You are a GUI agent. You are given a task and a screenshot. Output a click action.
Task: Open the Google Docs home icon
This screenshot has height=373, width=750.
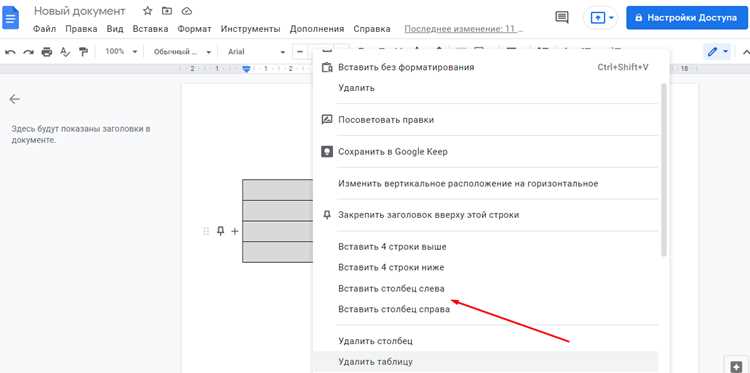point(11,18)
